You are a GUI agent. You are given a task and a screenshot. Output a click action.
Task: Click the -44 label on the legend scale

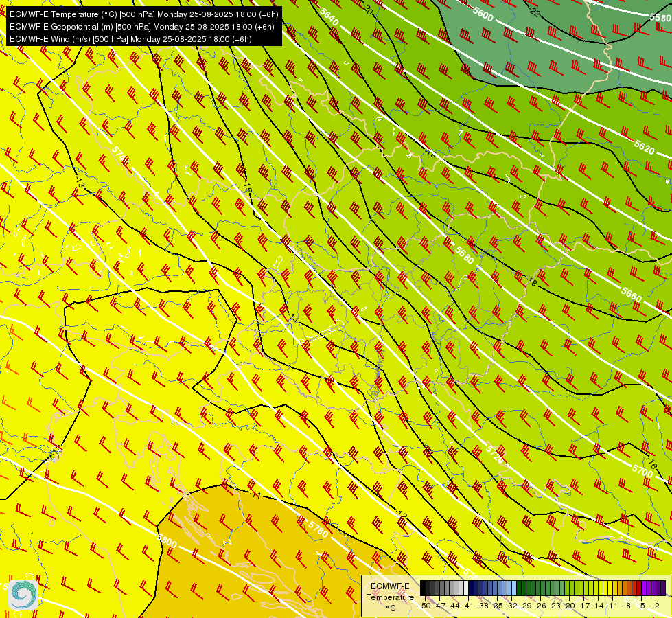(454, 606)
